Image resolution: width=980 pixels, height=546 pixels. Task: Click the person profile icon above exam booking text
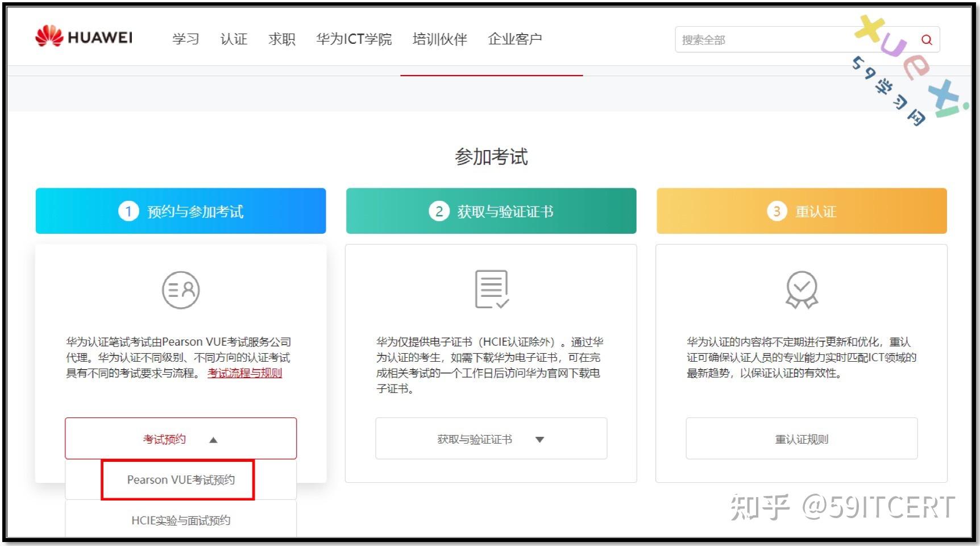click(x=180, y=289)
